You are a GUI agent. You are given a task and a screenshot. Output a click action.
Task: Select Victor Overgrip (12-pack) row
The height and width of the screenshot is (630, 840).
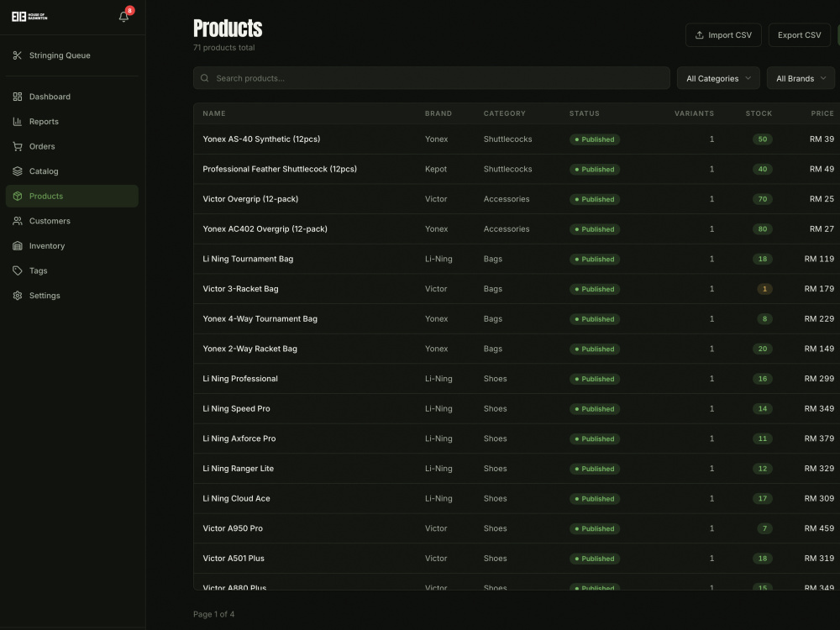[x=517, y=199]
